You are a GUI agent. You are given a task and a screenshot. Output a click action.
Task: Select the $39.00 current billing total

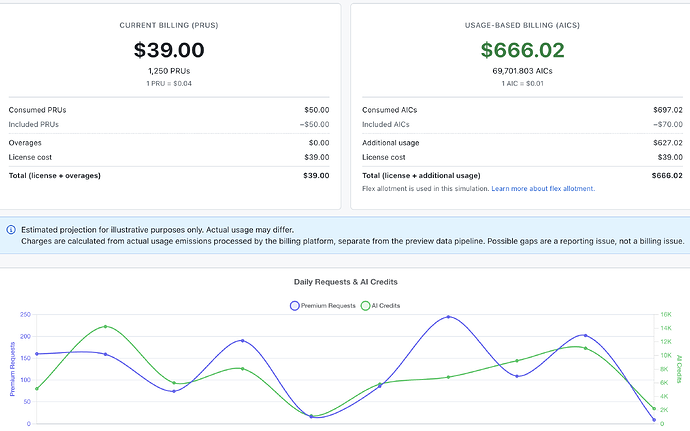[x=169, y=50]
